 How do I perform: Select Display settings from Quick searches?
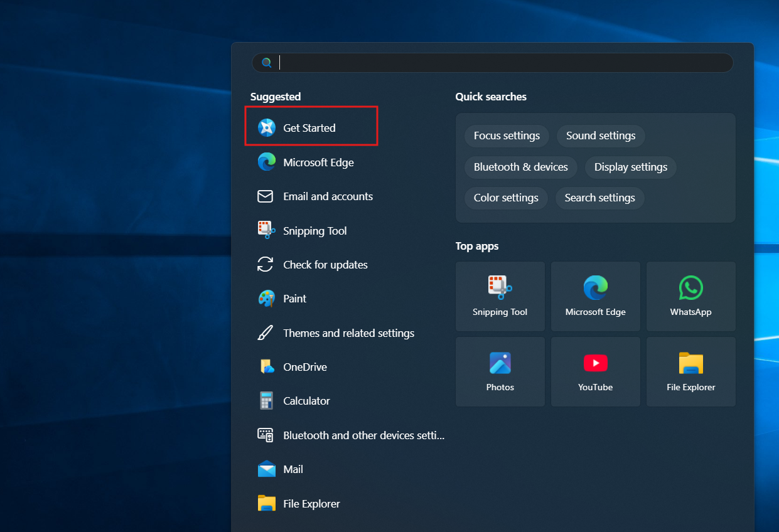pyautogui.click(x=630, y=167)
